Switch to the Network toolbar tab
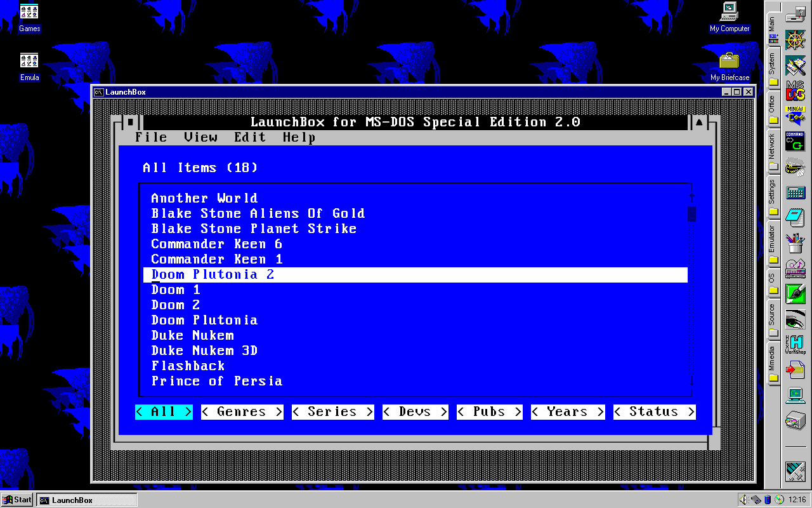Image resolution: width=812 pixels, height=508 pixels. 773,152
